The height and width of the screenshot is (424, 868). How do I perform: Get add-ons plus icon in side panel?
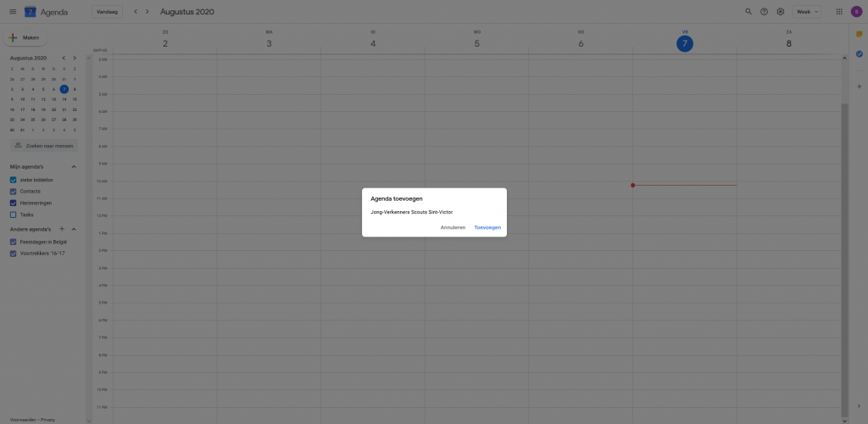pyautogui.click(x=860, y=86)
